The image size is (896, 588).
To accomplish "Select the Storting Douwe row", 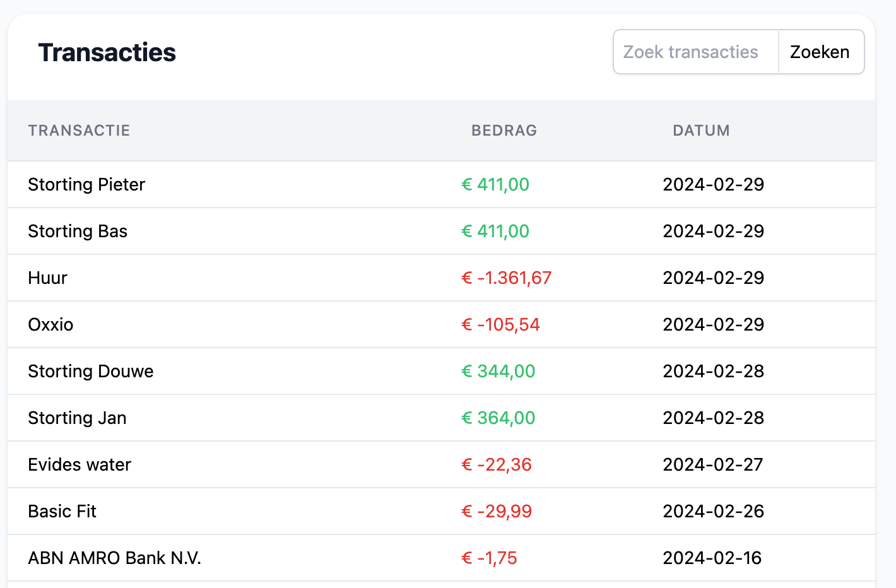I will pyautogui.click(x=90, y=371).
